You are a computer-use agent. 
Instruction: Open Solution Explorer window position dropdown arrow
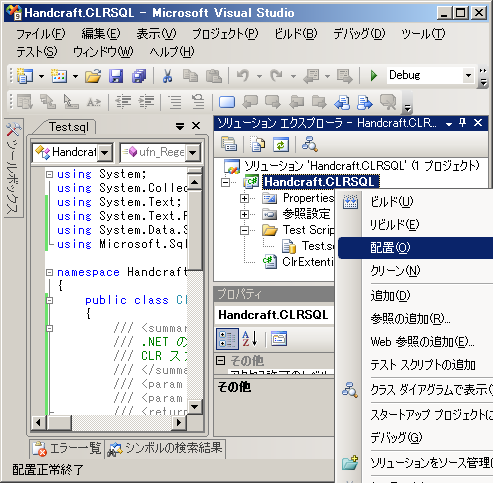(x=449, y=124)
